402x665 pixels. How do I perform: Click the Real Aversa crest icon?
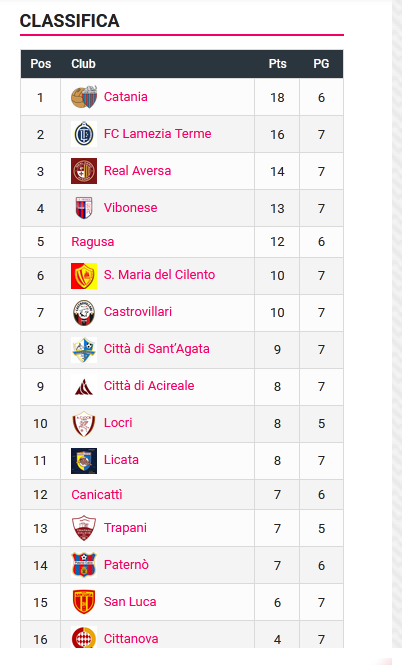coord(84,171)
